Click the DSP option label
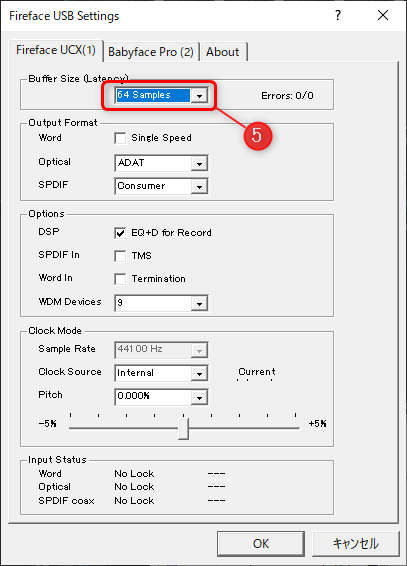The image size is (407, 566). point(49,232)
